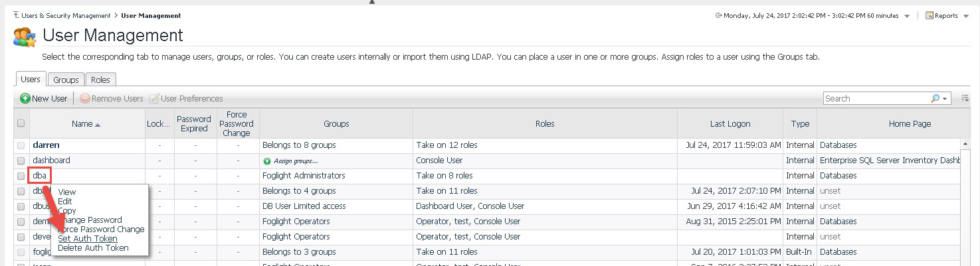The width and height of the screenshot is (980, 266).
Task: Toggle the select-all users header checkbox
Action: point(21,123)
